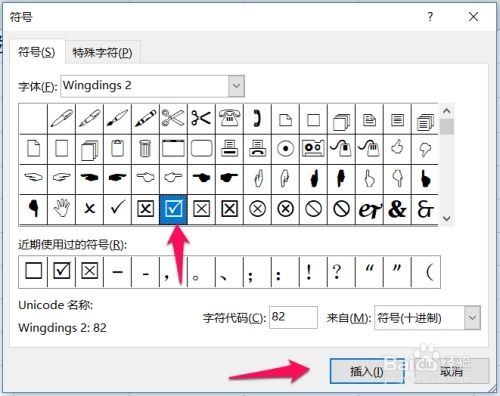500x396 pixels.
Task: Pick the bold boxed X symbol after the thin one
Action: click(229, 209)
